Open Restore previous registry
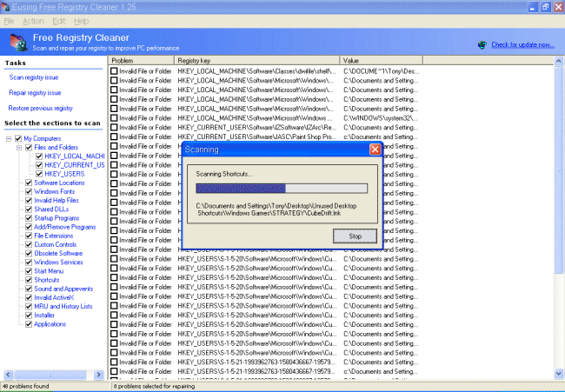Image resolution: width=565 pixels, height=392 pixels. (40, 108)
